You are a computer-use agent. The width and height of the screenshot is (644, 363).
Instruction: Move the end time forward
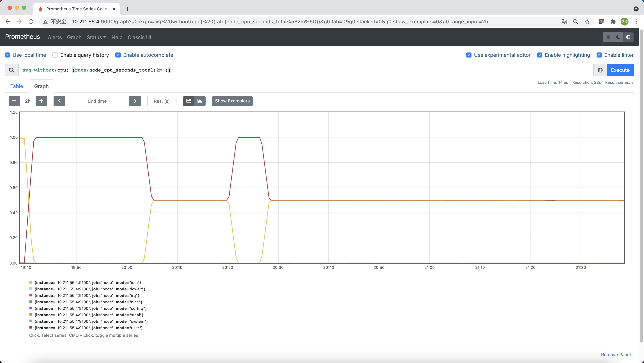[x=135, y=101]
